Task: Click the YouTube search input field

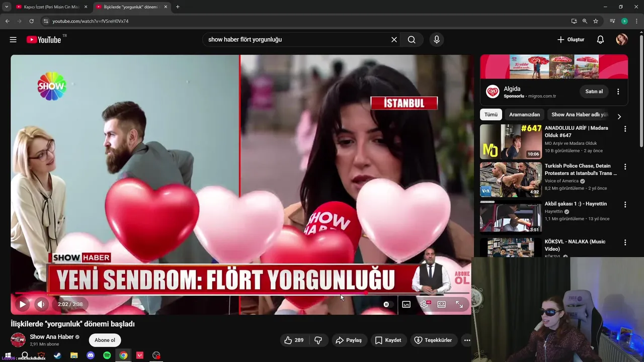Action: [297, 40]
